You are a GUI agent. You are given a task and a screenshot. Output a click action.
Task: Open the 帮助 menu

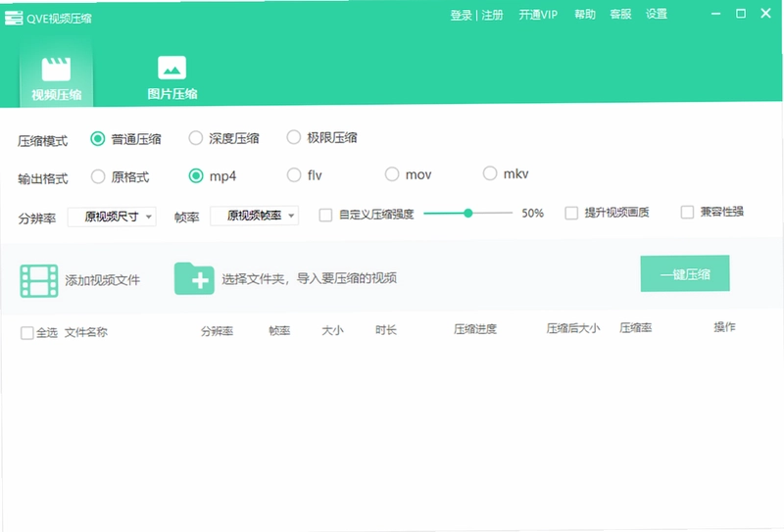pos(584,14)
